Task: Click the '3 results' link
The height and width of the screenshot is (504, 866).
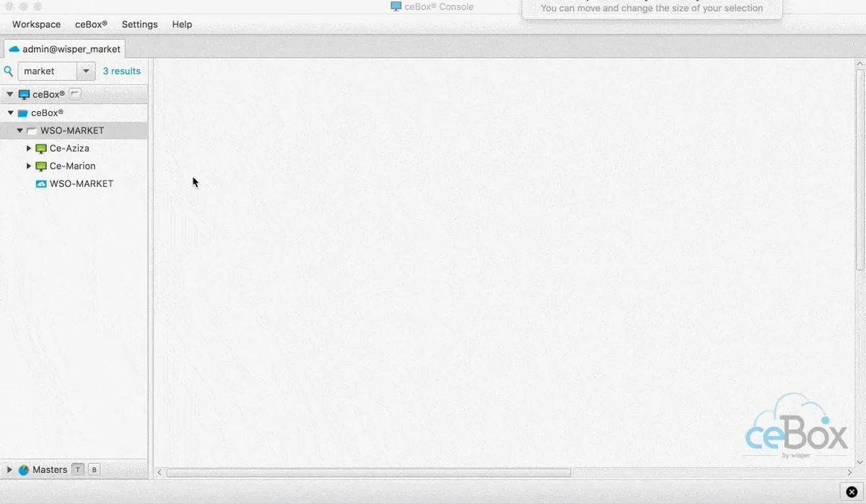Action: [121, 71]
